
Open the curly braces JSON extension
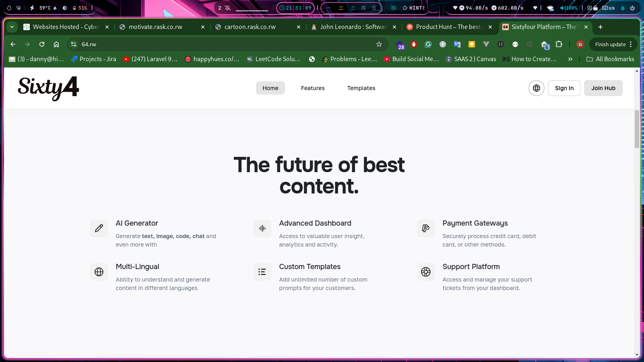coord(501,44)
